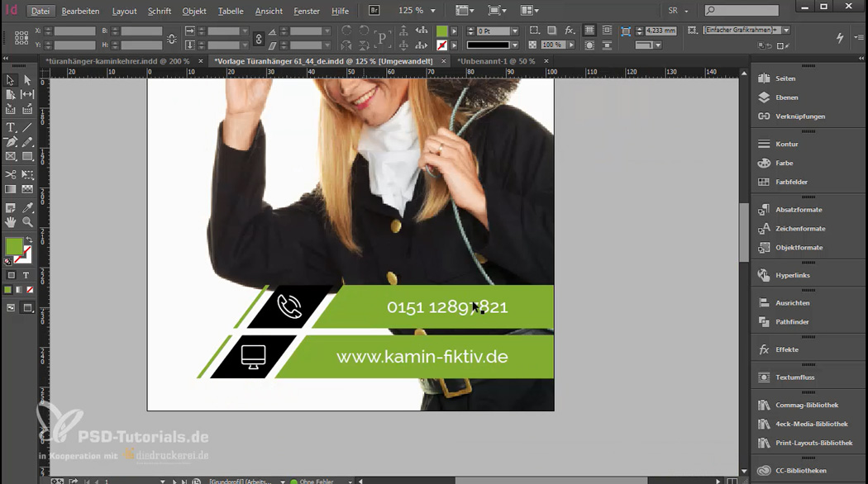Select the Free Transform tool
This screenshot has height=484, width=868.
click(27, 174)
